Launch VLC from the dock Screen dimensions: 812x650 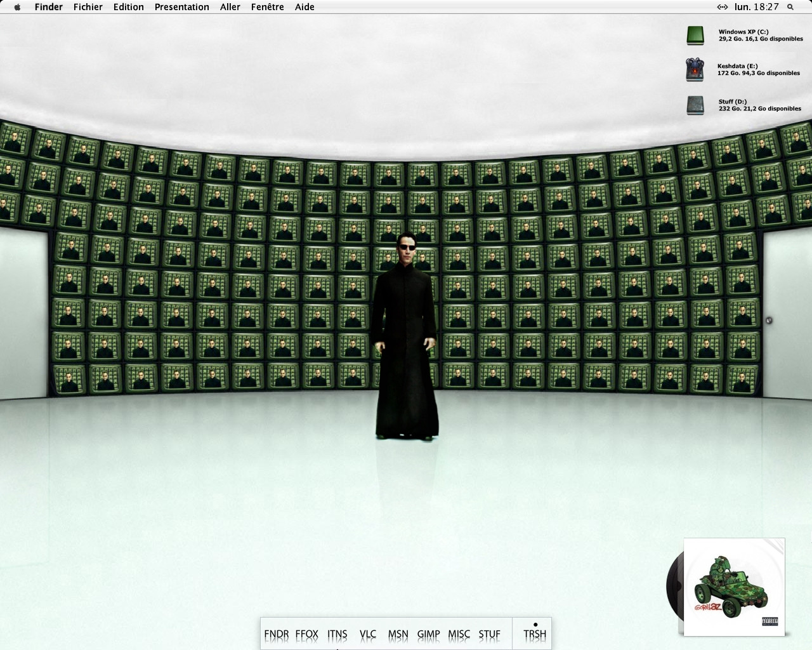(x=368, y=634)
